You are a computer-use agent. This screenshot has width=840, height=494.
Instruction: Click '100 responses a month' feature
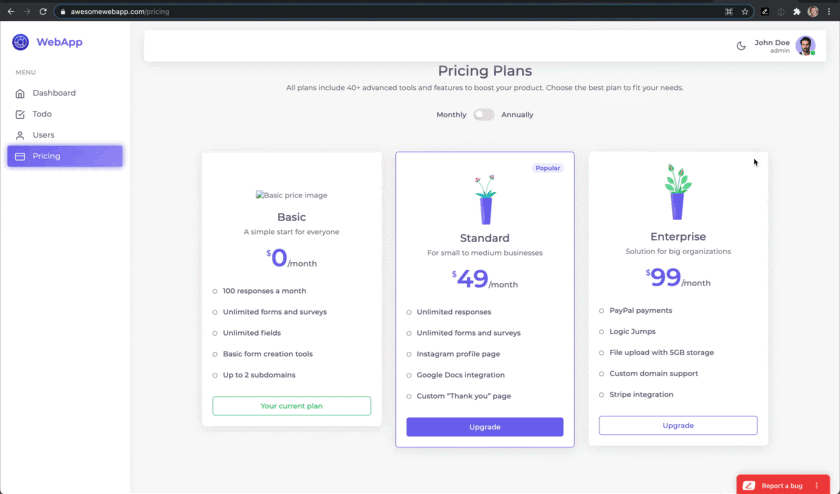265,291
